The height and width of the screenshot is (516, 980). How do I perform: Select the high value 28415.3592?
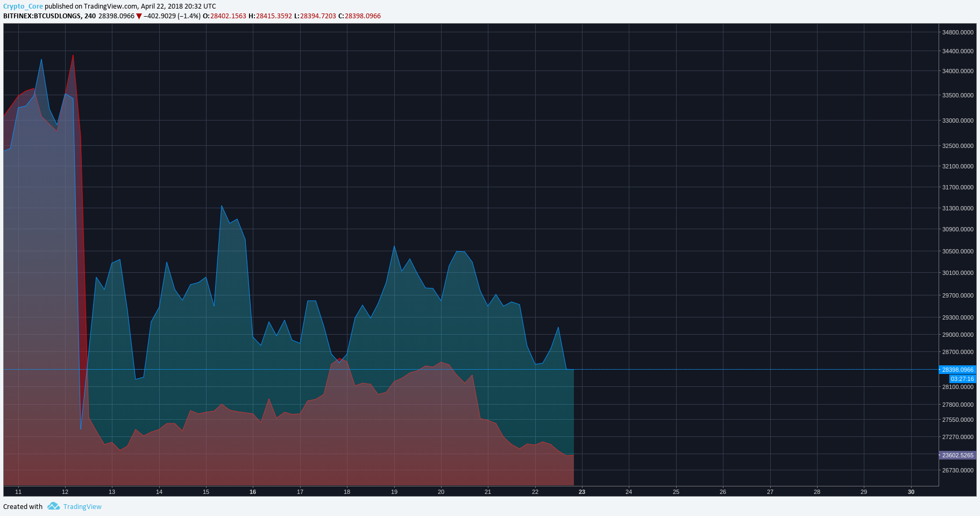pyautogui.click(x=274, y=16)
